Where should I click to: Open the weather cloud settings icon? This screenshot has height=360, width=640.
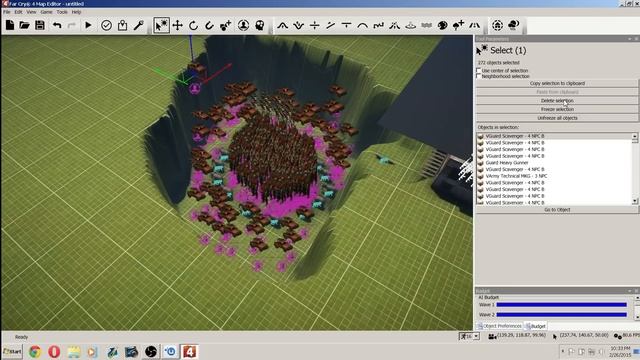click(x=513, y=25)
